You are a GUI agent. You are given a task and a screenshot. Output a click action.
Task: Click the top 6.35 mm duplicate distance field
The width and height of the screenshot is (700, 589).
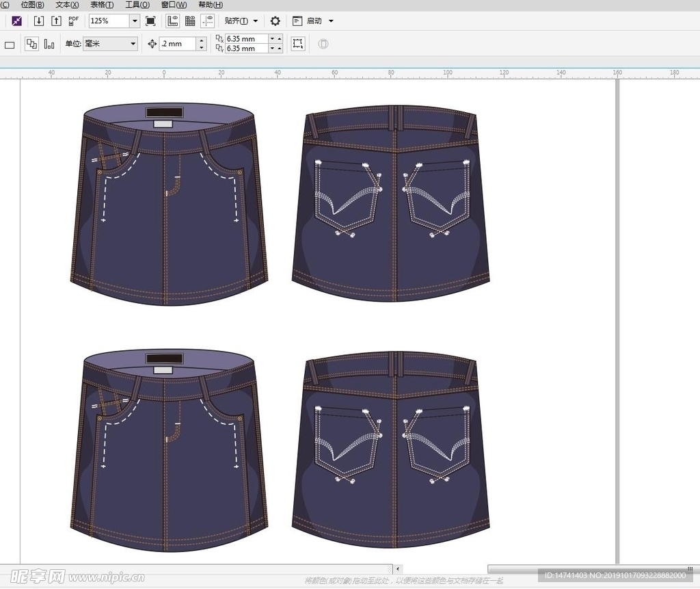click(x=246, y=39)
